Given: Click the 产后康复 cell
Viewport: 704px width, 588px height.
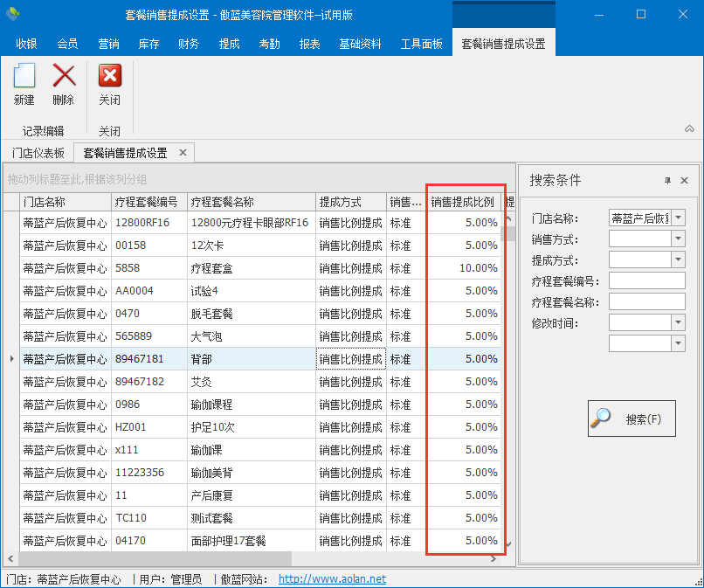Looking at the screenshot, I should click(252, 495).
